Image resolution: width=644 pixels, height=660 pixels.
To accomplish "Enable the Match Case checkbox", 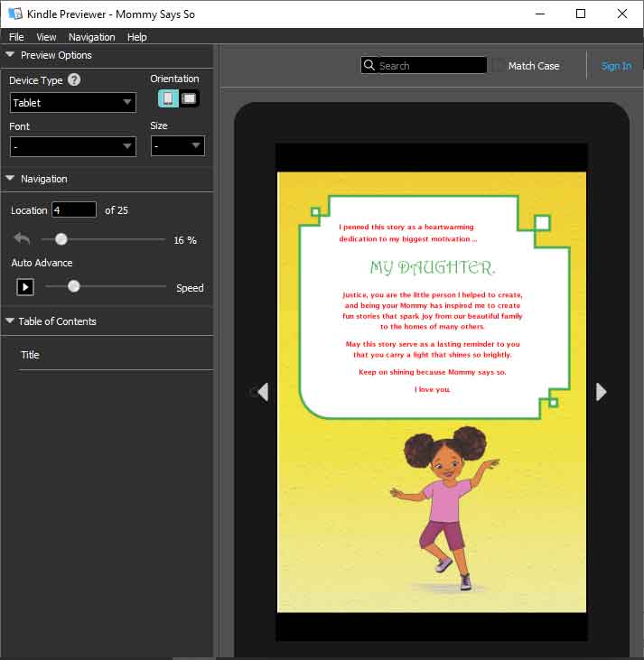I will 499,66.
